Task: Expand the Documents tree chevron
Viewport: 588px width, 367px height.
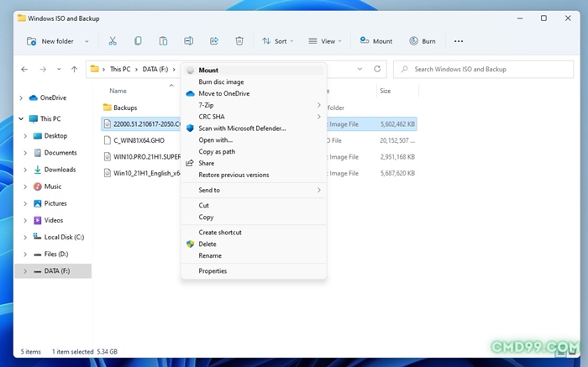Action: tap(25, 153)
